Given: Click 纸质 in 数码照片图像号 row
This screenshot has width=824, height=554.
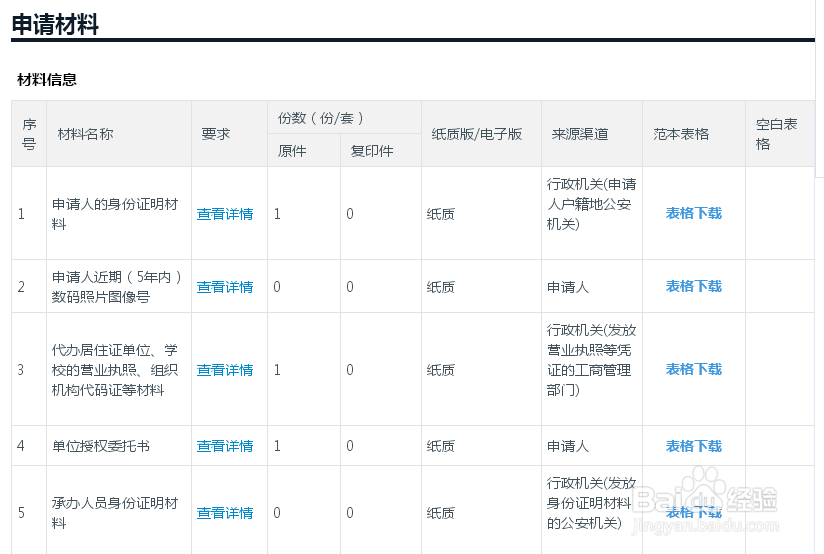Looking at the screenshot, I should (x=440, y=287).
